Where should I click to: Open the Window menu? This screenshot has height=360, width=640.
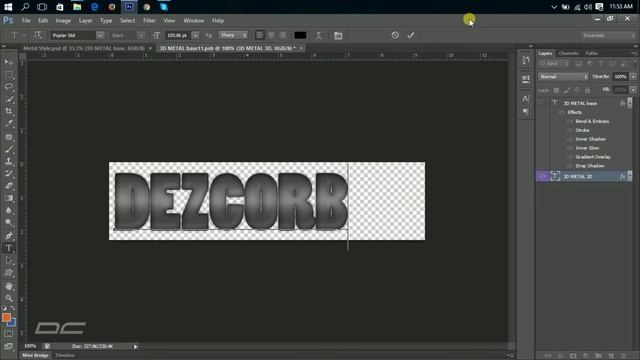point(193,20)
